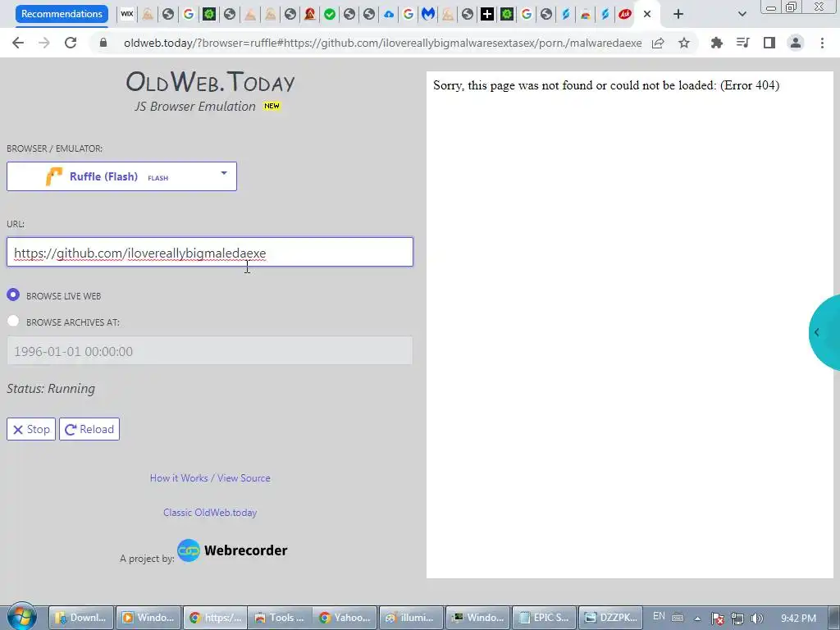The height and width of the screenshot is (630, 840).
Task: Close the current active tab
Action: click(x=647, y=14)
